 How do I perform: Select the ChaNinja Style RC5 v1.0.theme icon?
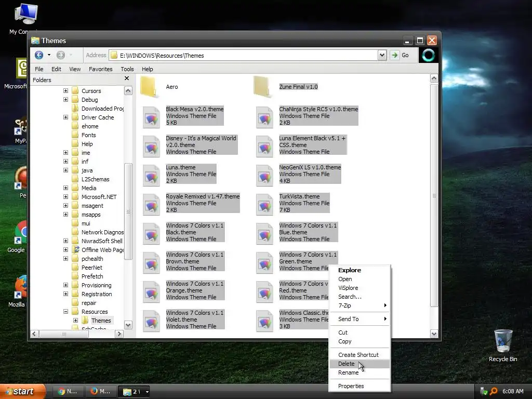(x=264, y=117)
